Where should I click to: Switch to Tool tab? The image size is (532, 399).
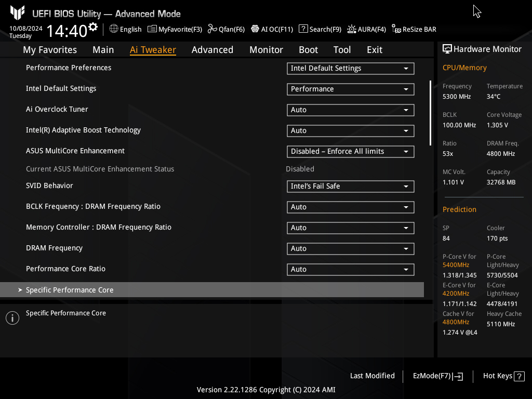coord(342,50)
